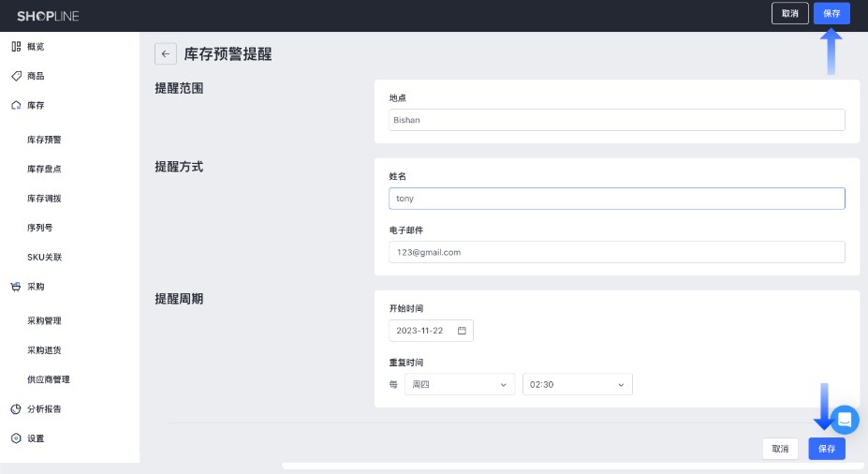
Task: Click the top-right 保存 button
Action: coord(831,13)
